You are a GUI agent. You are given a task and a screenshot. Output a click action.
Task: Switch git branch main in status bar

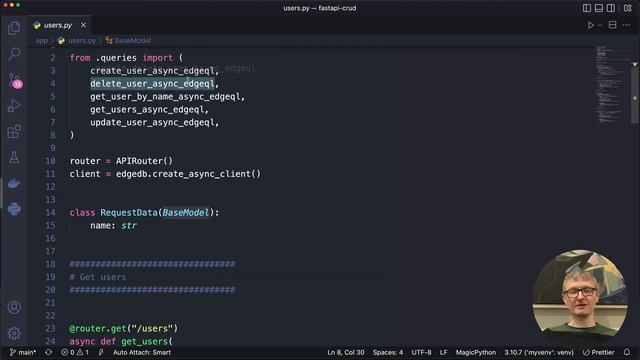(23, 353)
